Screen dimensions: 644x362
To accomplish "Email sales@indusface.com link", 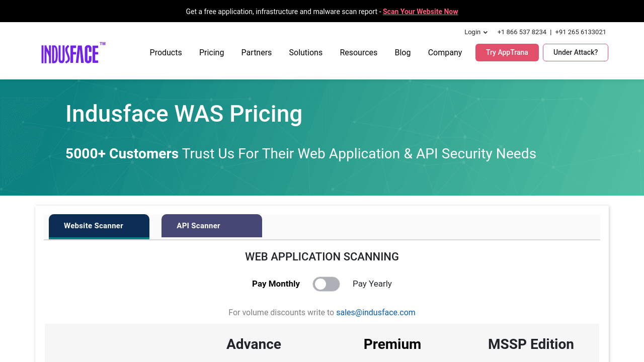I will [x=376, y=313].
